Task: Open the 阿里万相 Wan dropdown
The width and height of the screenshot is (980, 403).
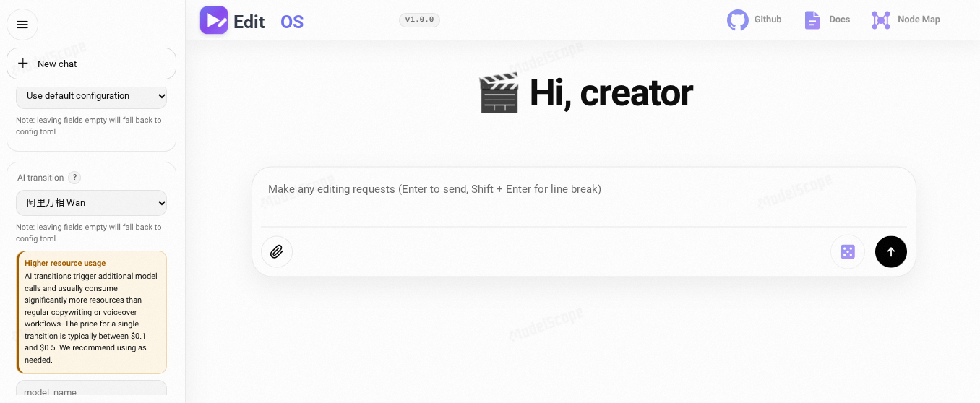Action: coord(91,203)
